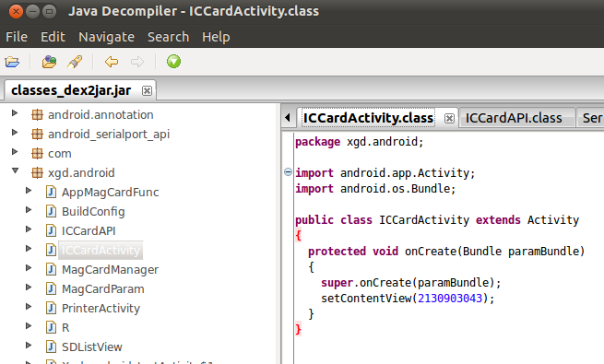Click the grayed forward arrow icon
604x364 pixels.
click(x=137, y=62)
